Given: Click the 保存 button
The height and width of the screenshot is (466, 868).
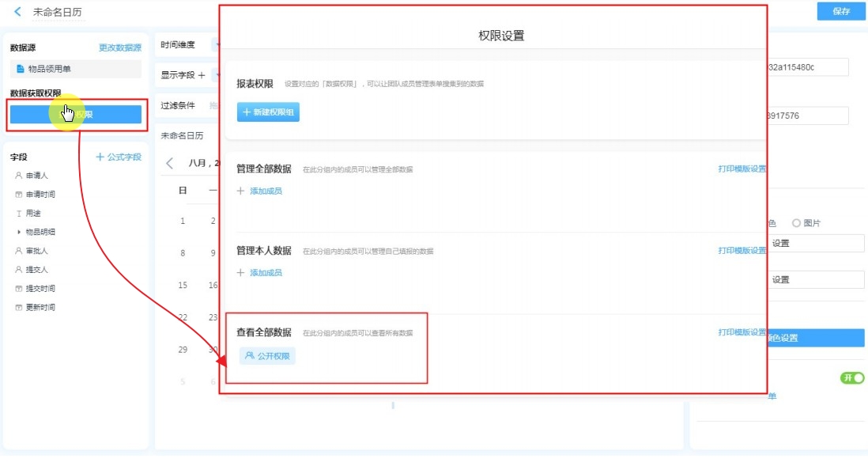Looking at the screenshot, I should 841,12.
